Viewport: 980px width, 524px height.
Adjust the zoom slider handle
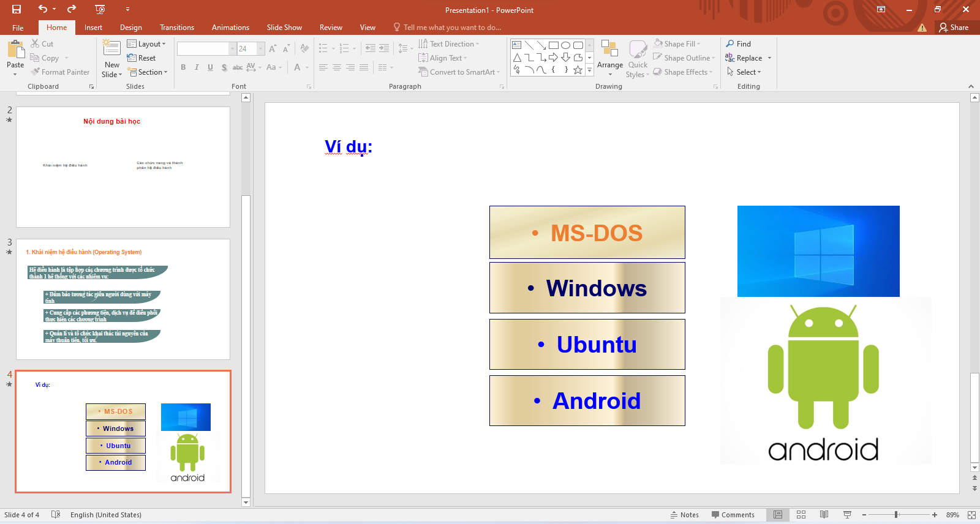(896, 515)
